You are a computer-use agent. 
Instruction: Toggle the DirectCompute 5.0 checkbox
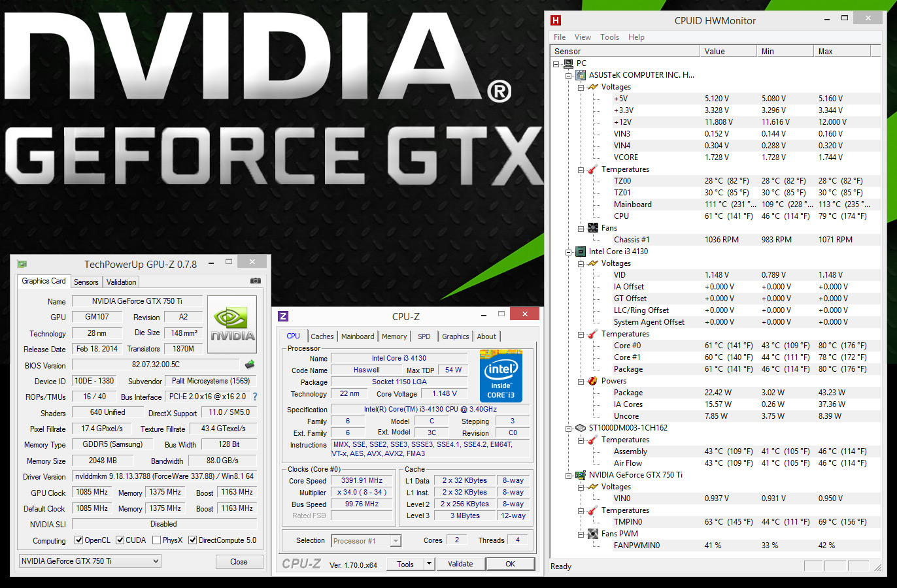click(193, 540)
